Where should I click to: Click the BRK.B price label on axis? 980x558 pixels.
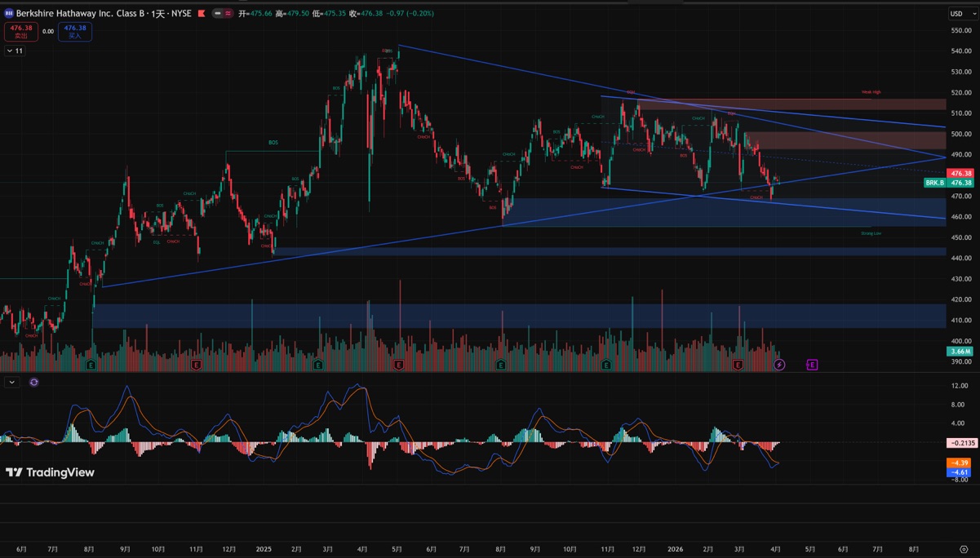[x=935, y=184]
